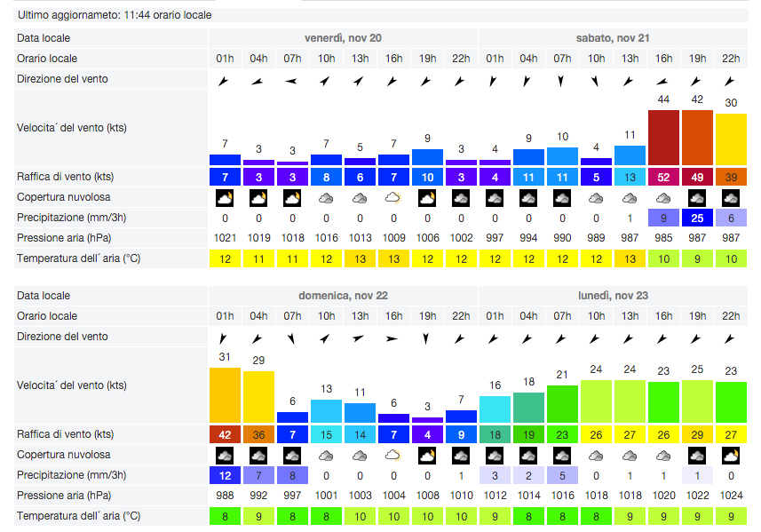
Task: Click the cloud cover icon for lunedì 22h
Action: point(731,456)
